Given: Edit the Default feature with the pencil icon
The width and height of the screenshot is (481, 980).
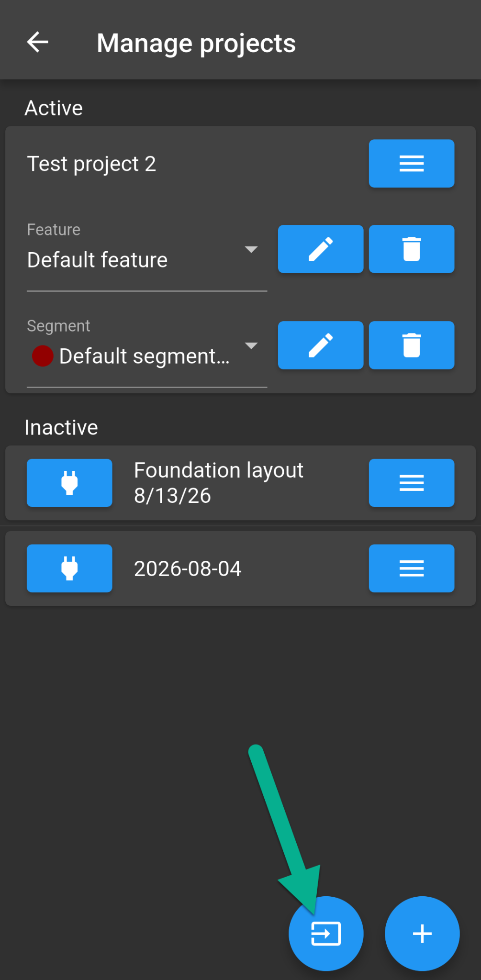Looking at the screenshot, I should [321, 249].
